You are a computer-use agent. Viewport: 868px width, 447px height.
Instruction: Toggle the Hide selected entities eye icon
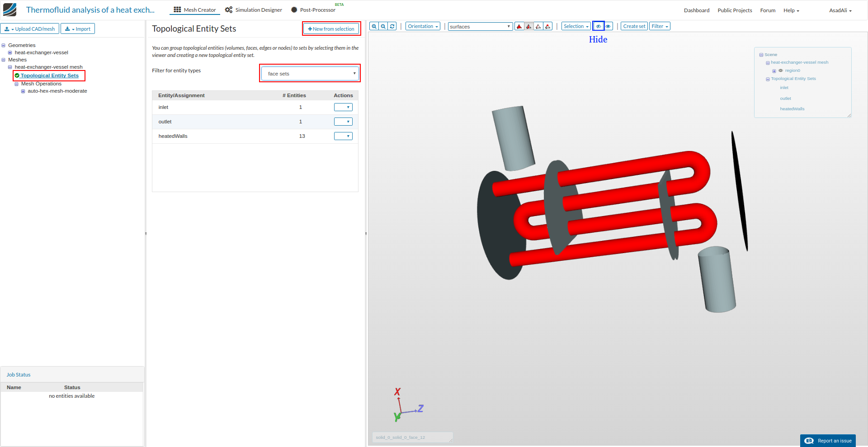[598, 26]
